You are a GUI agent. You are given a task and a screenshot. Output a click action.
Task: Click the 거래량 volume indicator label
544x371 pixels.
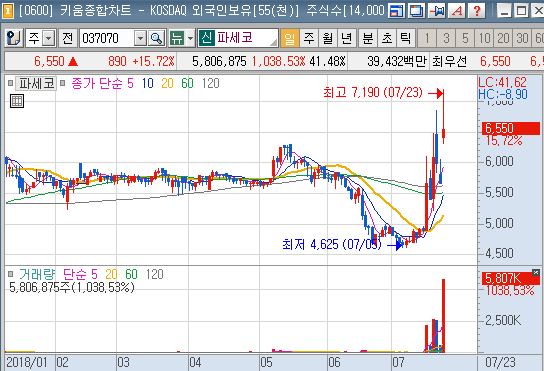[x=37, y=274]
